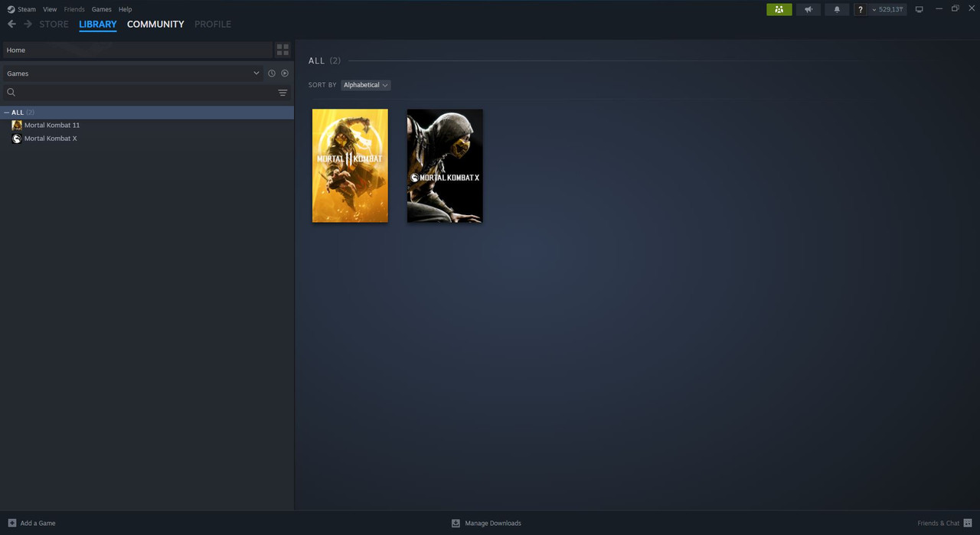
Task: Click the downloads tray icon
Action: tap(456, 523)
